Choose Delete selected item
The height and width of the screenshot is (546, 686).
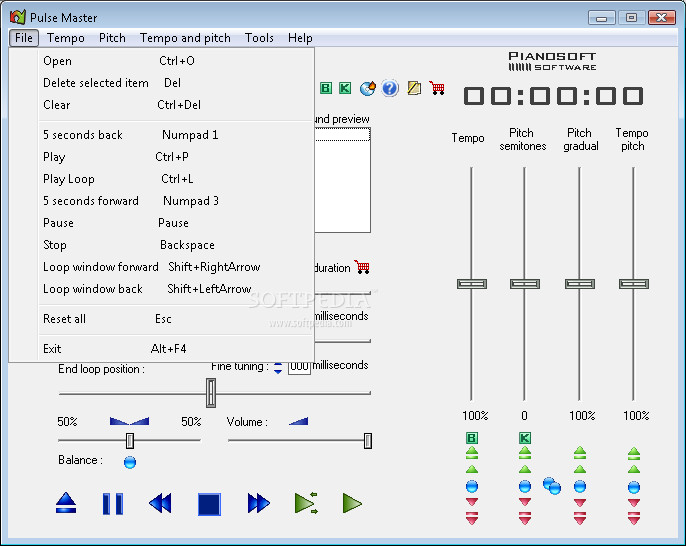pos(176,83)
